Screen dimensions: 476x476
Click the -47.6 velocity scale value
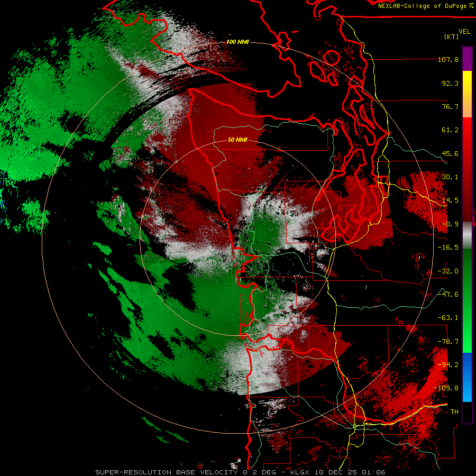(448, 295)
